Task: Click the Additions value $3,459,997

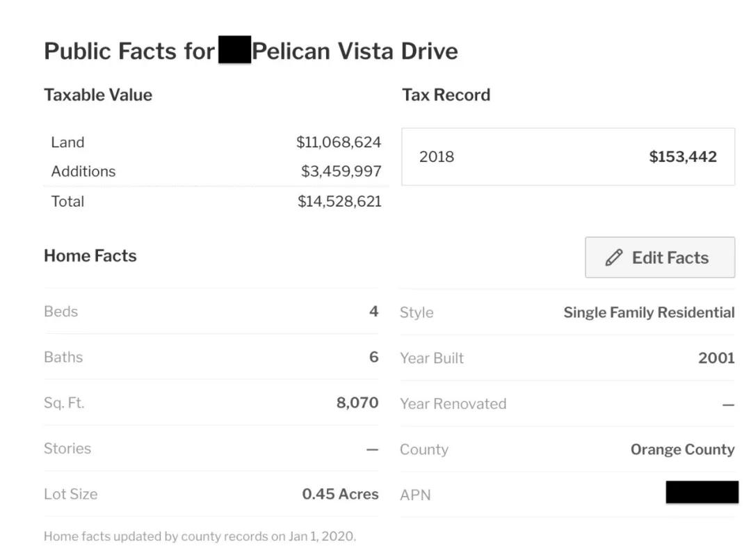Action: tap(341, 171)
